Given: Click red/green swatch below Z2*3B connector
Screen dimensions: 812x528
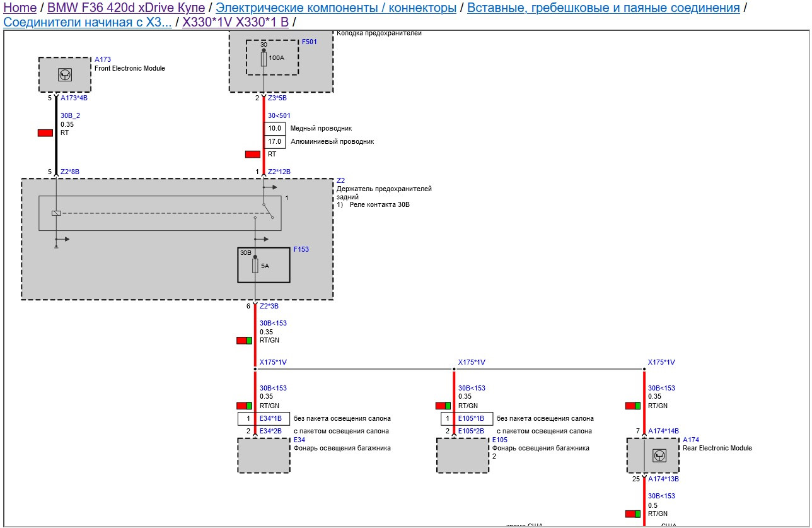Looking at the screenshot, I should point(245,341).
